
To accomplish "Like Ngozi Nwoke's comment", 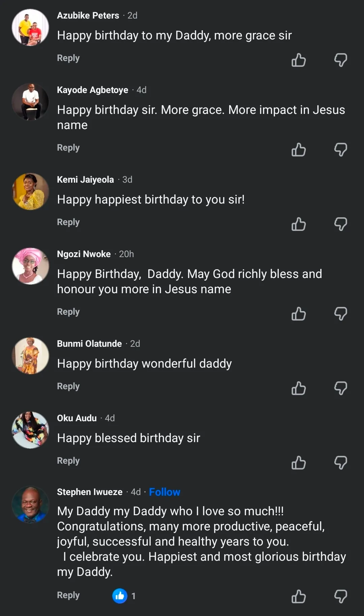I will click(299, 314).
